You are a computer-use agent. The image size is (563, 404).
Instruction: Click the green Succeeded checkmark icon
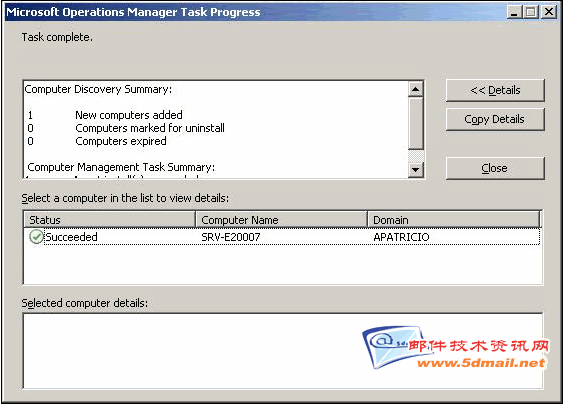pos(36,237)
